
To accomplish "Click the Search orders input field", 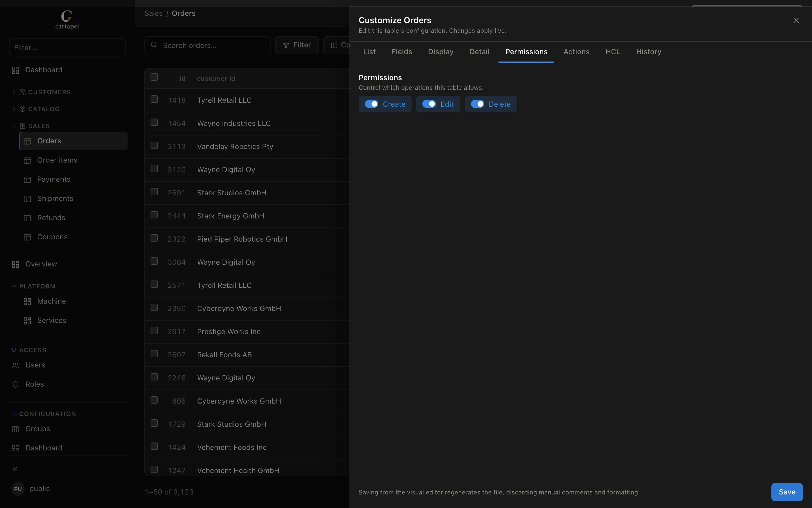I will point(207,45).
